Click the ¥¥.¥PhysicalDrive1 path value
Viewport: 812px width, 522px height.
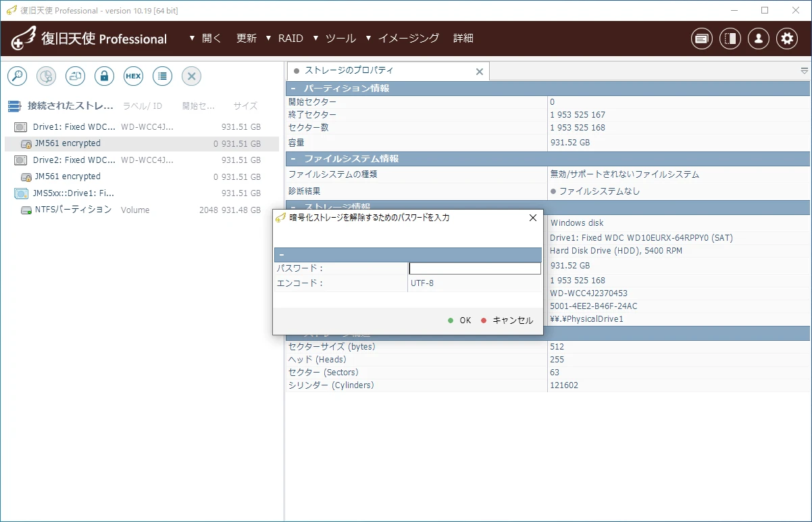click(x=586, y=319)
